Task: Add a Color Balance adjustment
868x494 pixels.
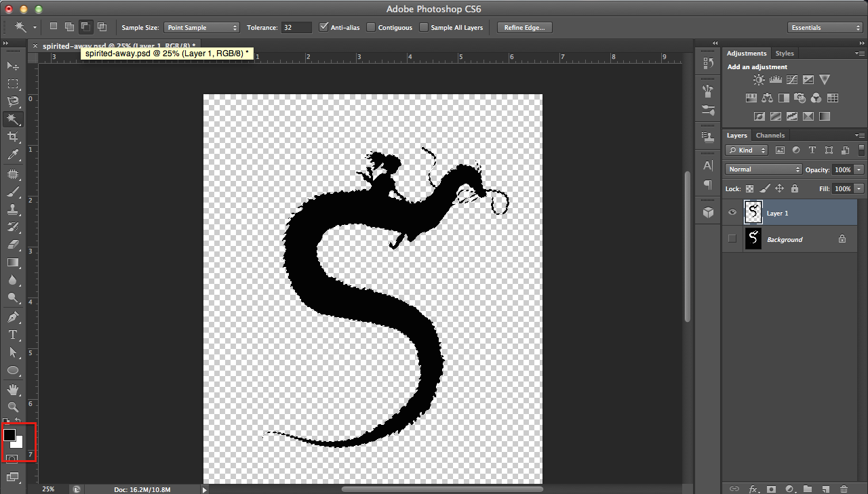Action: click(767, 98)
